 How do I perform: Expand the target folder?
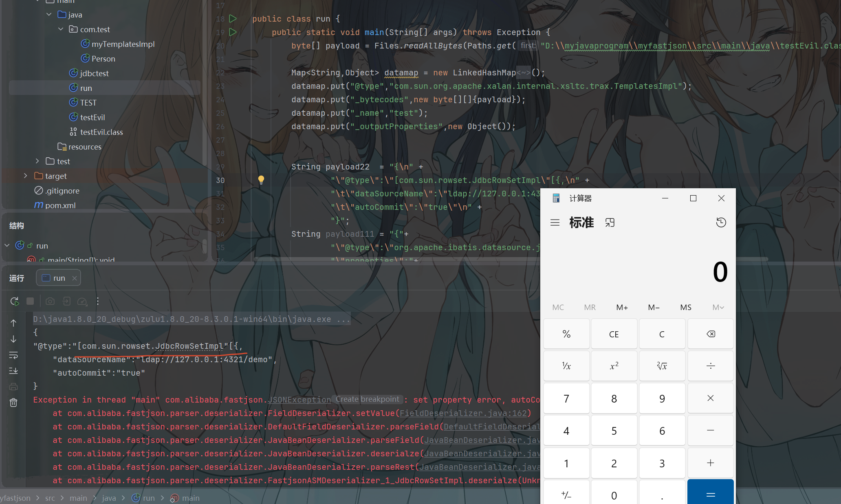(x=25, y=176)
